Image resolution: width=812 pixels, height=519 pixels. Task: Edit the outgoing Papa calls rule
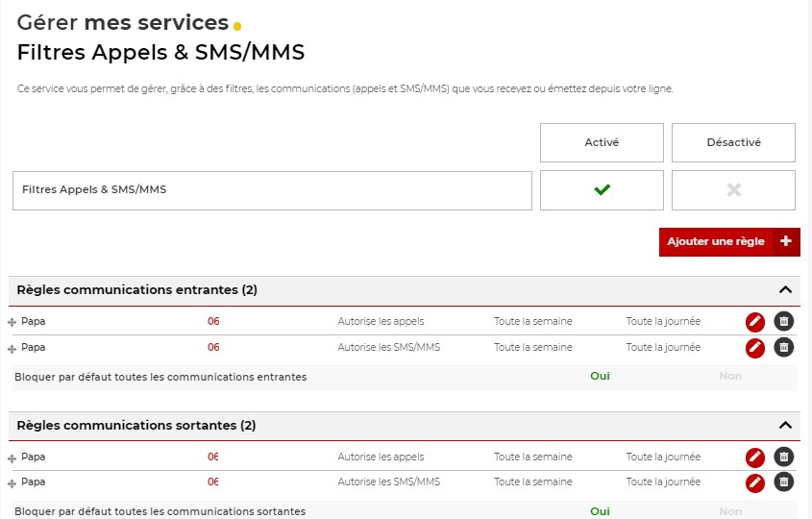pyautogui.click(x=755, y=457)
